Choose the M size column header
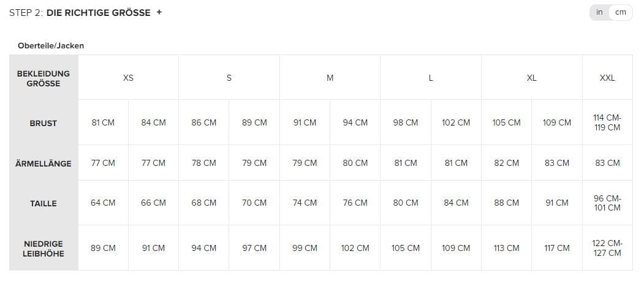 pyautogui.click(x=330, y=78)
